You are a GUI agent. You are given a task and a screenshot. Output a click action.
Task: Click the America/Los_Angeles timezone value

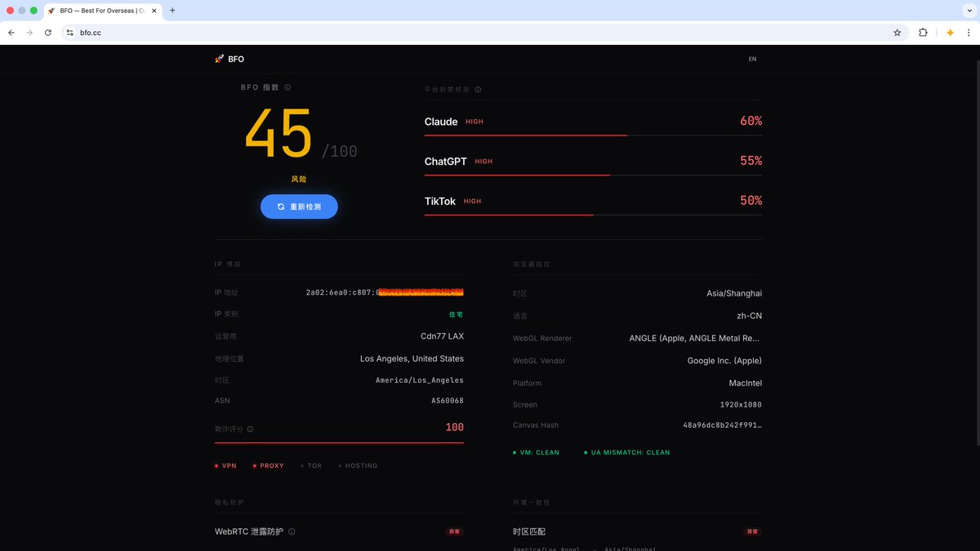420,380
